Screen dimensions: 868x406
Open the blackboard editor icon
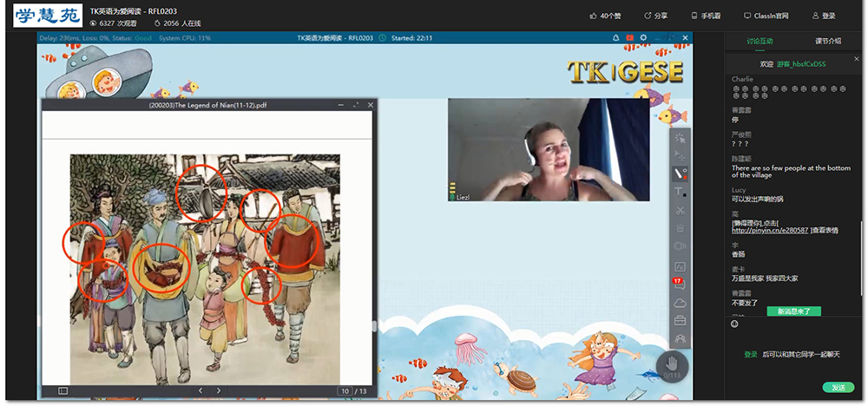click(680, 266)
